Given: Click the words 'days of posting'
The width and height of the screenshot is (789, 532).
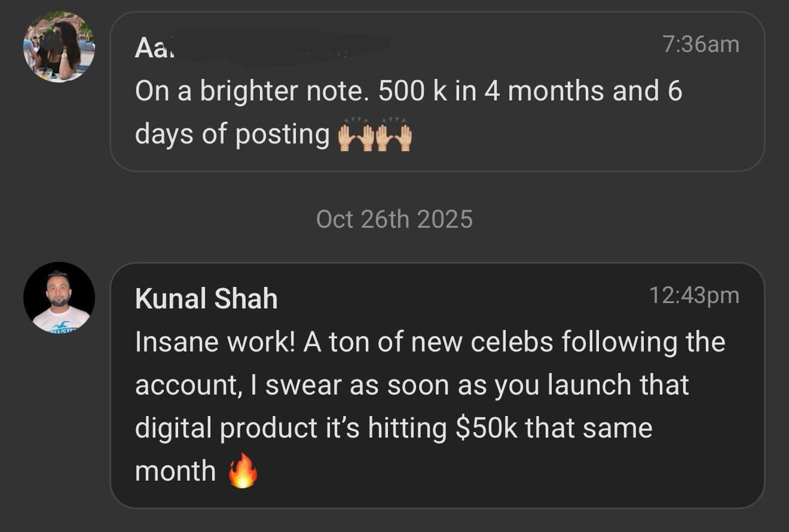Looking at the screenshot, I should pyautogui.click(x=232, y=134).
